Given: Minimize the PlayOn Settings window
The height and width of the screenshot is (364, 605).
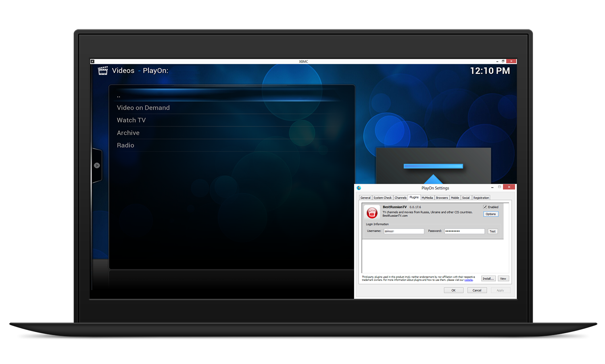Looking at the screenshot, I should click(492, 187).
